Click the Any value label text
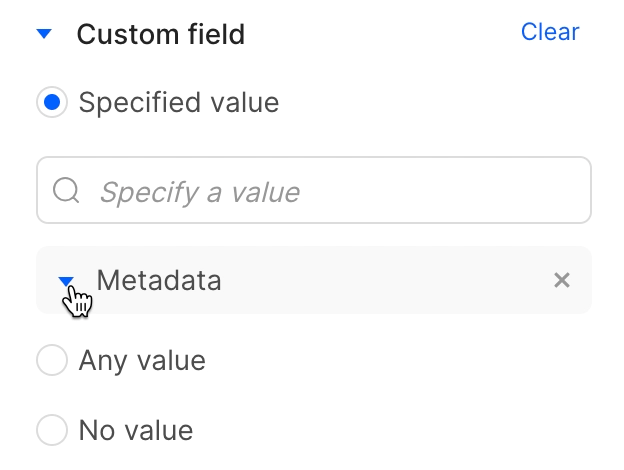 [142, 360]
